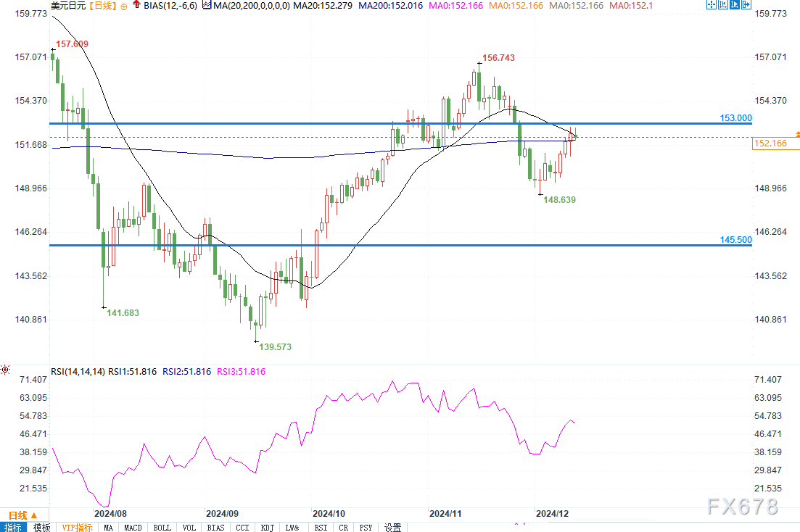Viewport: 800px width, 532px height.
Task: Open the 设置 settings button
Action: tap(393, 527)
